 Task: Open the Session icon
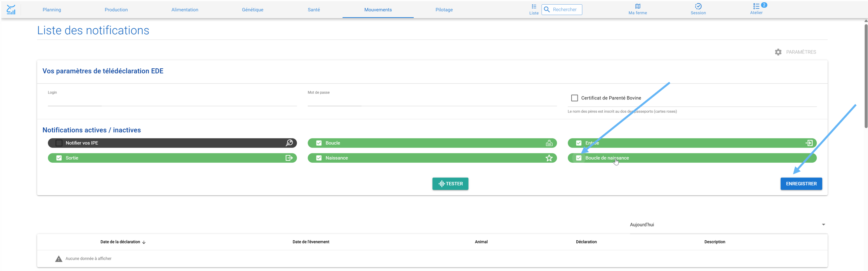click(698, 6)
